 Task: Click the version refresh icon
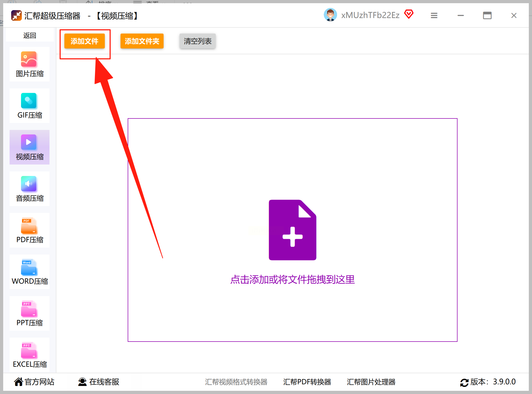pyautogui.click(x=464, y=382)
